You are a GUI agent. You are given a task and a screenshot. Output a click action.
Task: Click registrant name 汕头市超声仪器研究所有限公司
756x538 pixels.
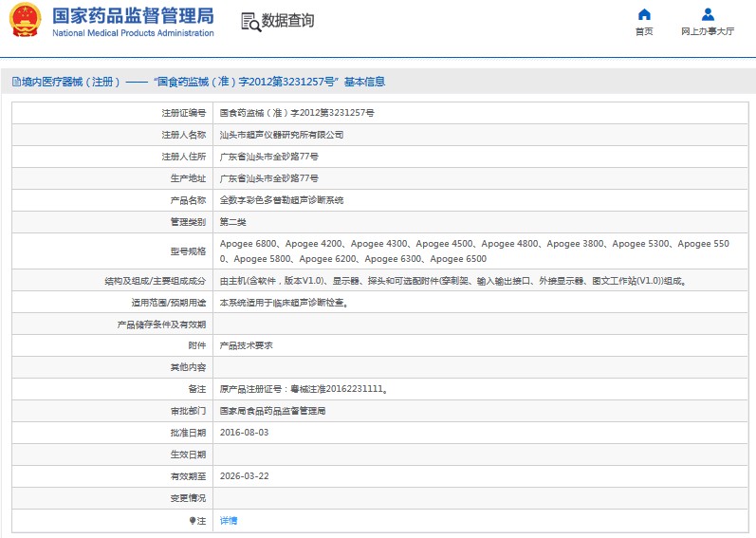(x=281, y=135)
